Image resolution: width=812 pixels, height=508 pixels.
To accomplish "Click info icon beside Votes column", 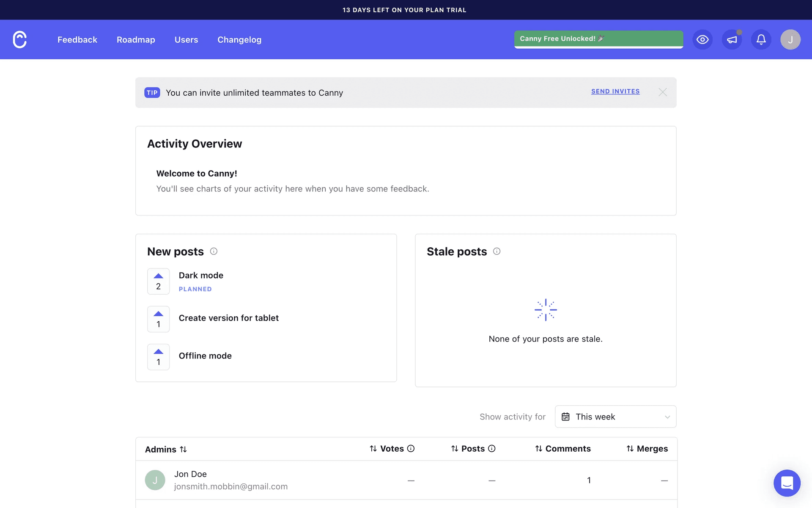I will [411, 448].
